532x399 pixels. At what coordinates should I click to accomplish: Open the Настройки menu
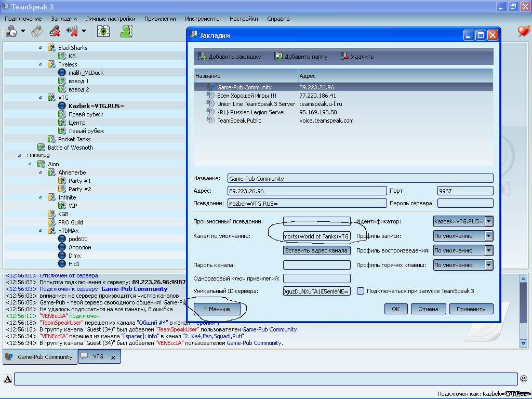pyautogui.click(x=244, y=19)
